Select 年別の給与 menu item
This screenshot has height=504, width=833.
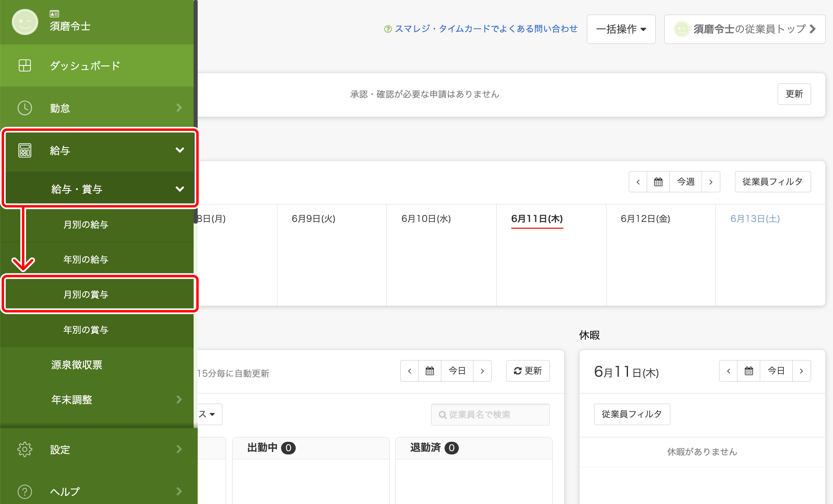[97, 259]
